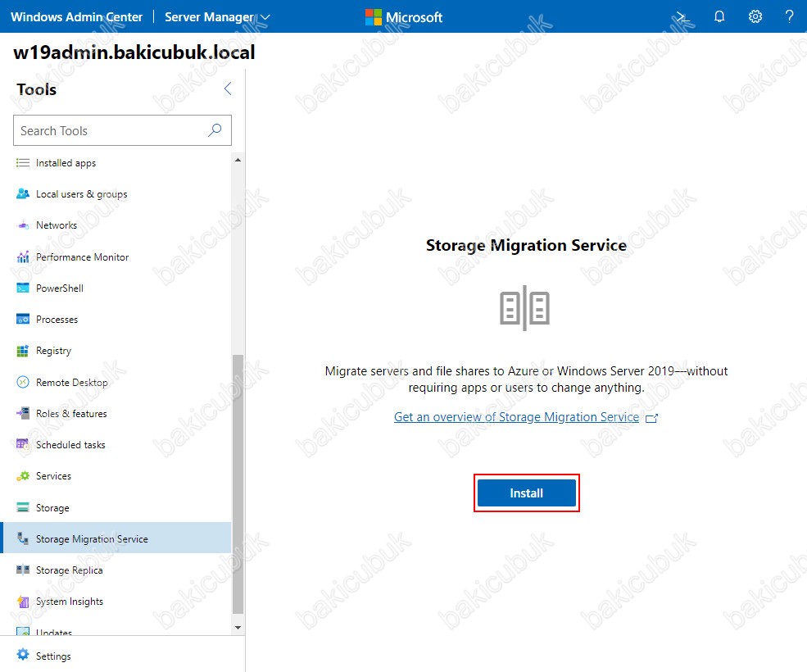The width and height of the screenshot is (807, 672).
Task: Go to the Networks tool
Action: (57, 225)
